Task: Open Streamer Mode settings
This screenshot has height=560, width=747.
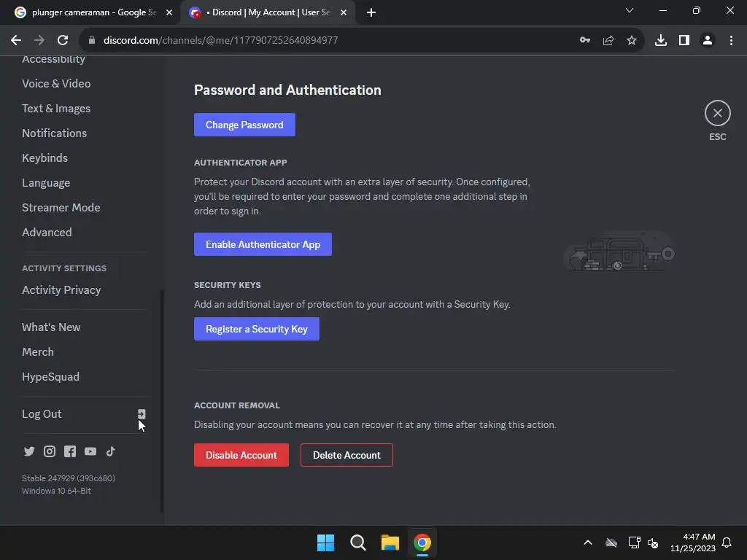Action: 61,208
